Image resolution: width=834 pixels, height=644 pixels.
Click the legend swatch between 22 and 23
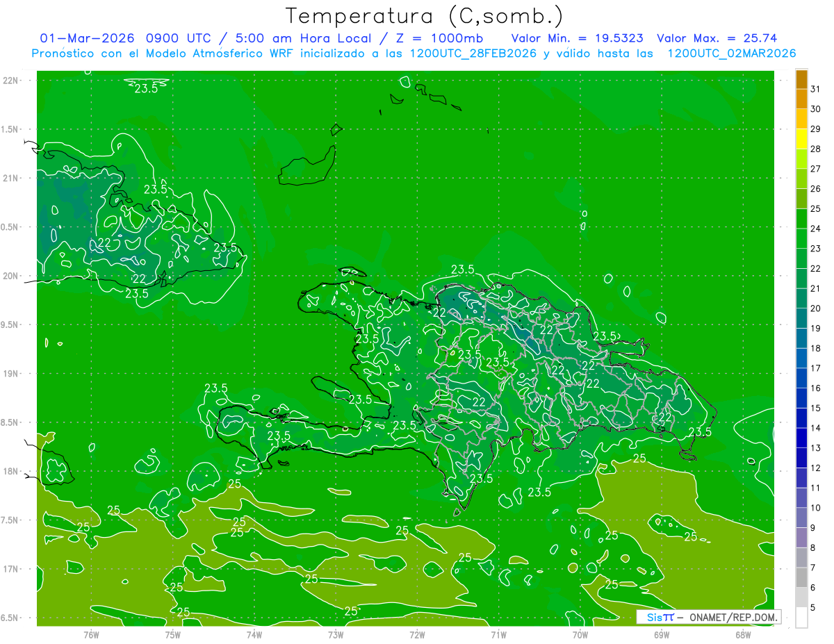click(x=801, y=259)
